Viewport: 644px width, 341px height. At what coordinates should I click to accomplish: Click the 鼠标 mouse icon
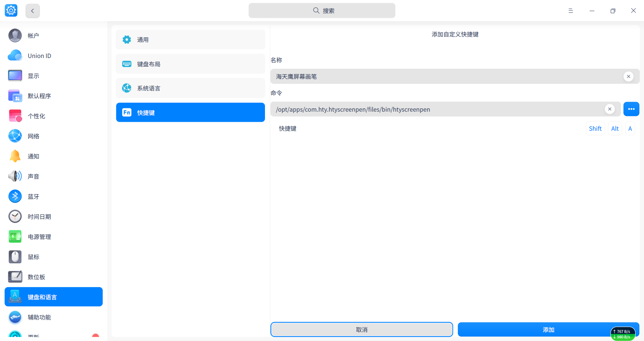tap(15, 257)
